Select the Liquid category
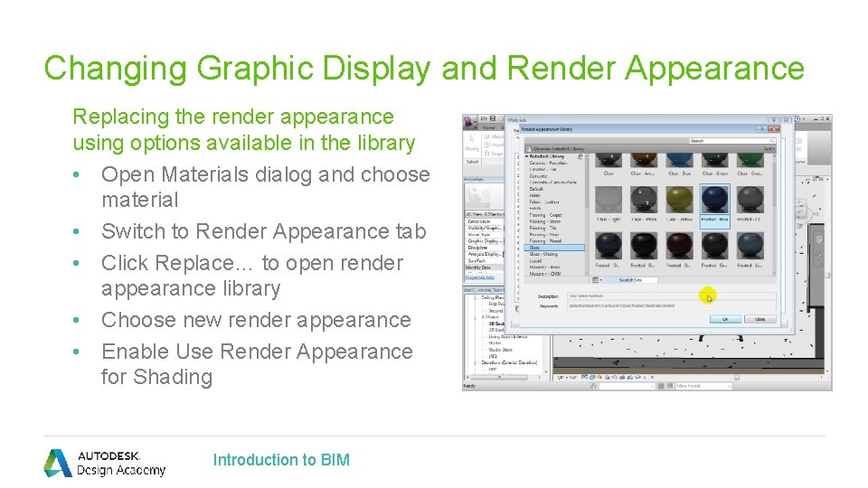Image resolution: width=868 pixels, height=488 pixels. tap(534, 260)
